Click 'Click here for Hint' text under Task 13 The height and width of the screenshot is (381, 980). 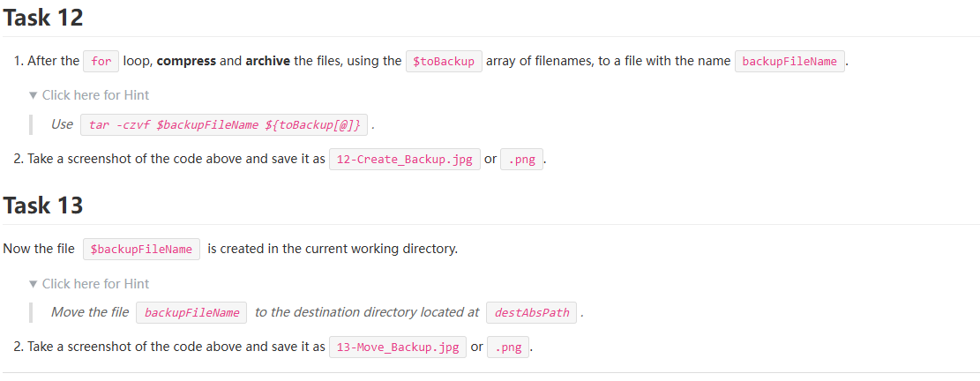coord(95,284)
